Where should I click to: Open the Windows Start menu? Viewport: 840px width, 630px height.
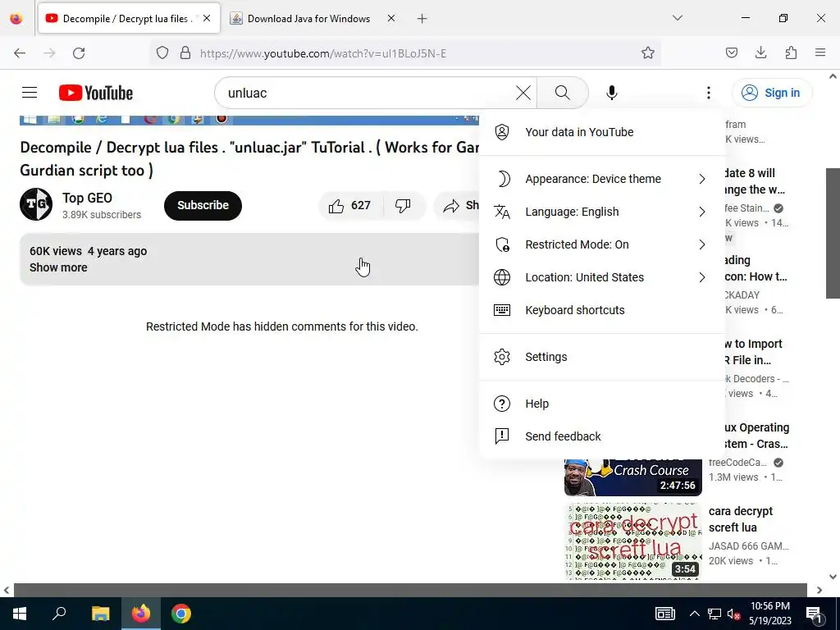(20, 614)
